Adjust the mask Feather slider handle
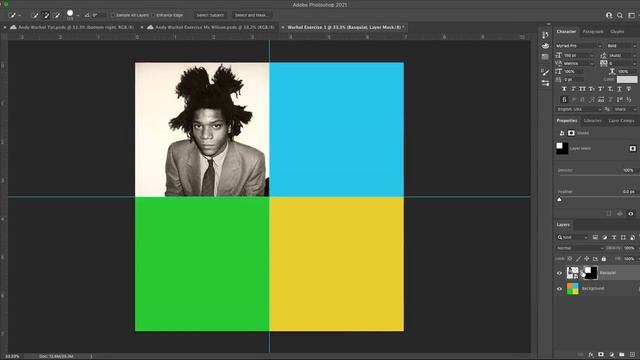 (560, 200)
